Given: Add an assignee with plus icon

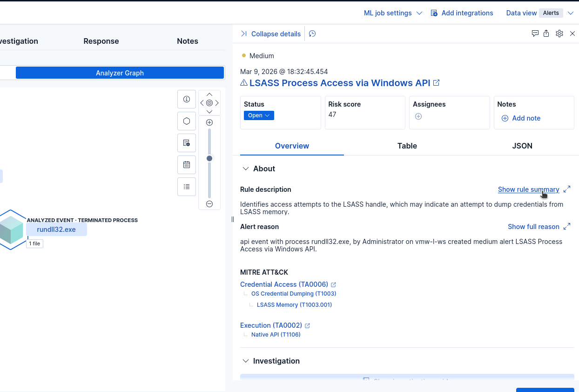Looking at the screenshot, I should point(418,116).
